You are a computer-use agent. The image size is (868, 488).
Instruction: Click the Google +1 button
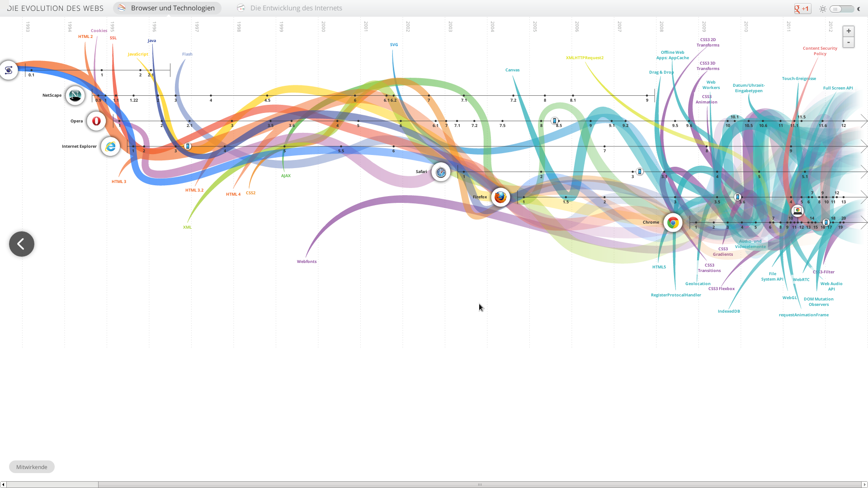[802, 9]
